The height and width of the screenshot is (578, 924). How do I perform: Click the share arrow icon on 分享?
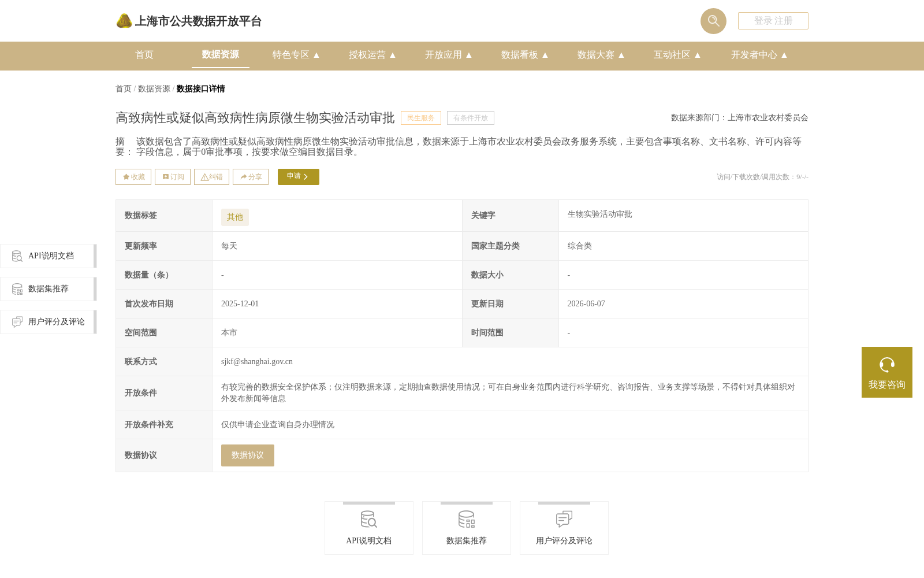pos(244,177)
